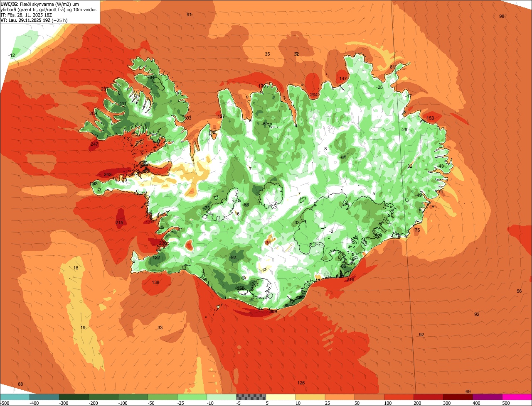Image resolution: width=532 pixels, height=406 pixels.
Task: Click the legend swatch between 25 and 50
Action: tap(340, 397)
